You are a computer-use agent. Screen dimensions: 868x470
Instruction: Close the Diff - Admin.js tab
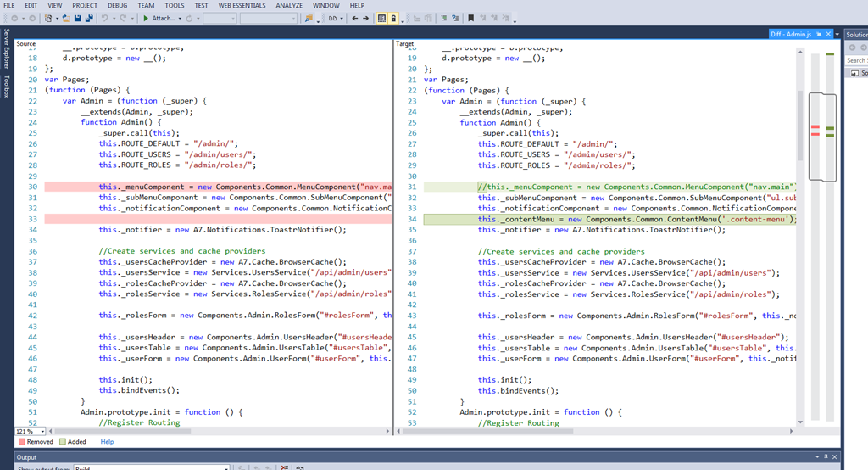[828, 35]
